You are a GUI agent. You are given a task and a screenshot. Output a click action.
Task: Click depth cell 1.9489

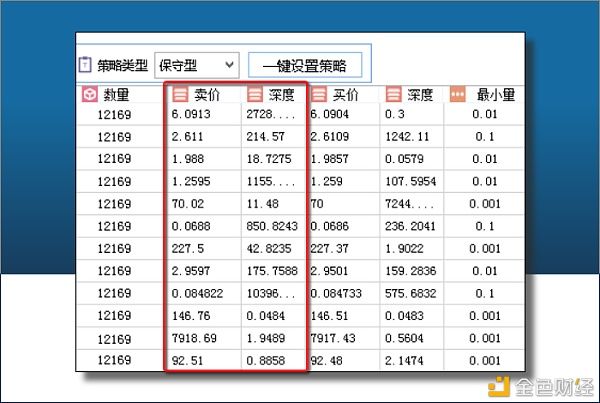click(266, 338)
